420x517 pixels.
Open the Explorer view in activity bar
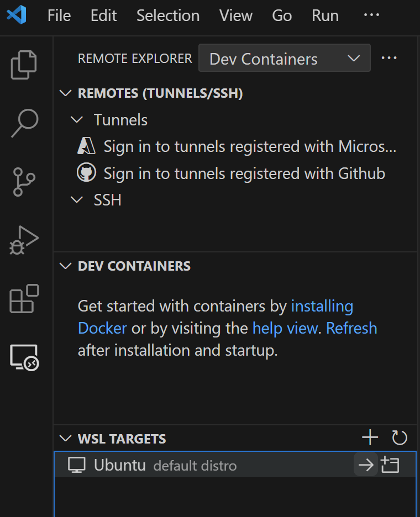24,65
